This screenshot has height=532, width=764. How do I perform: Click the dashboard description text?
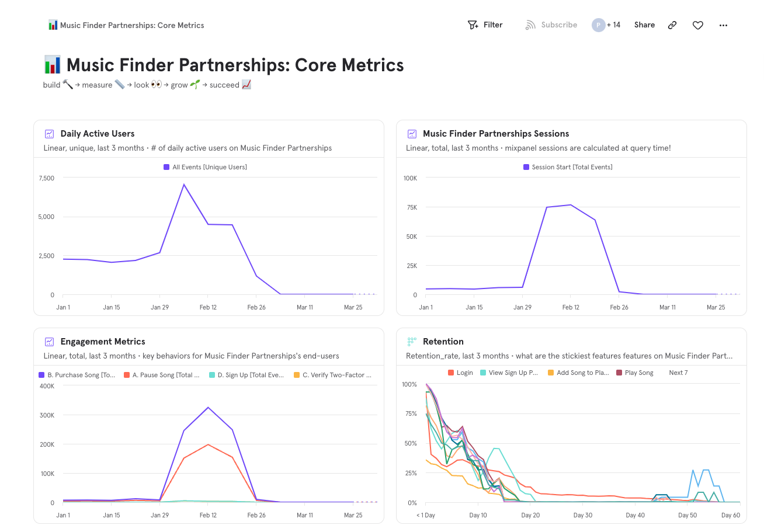click(x=147, y=85)
